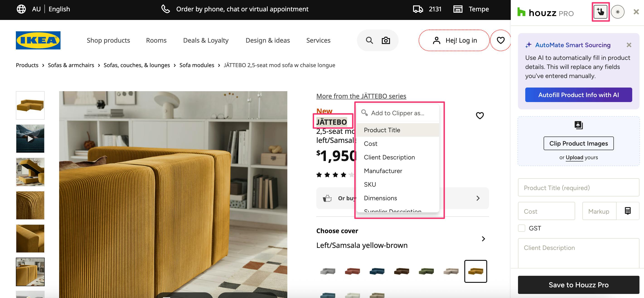Open More from the JÄTTEBO series link

tap(361, 96)
